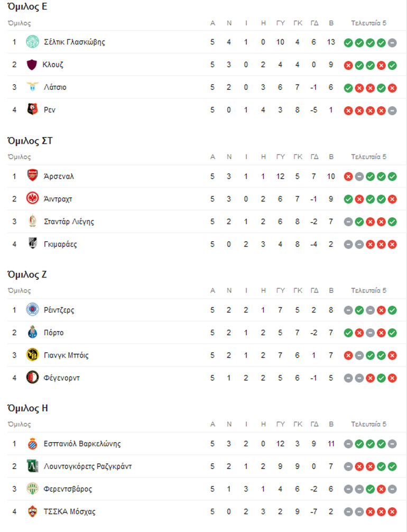Click Γκιμαράες' first grey draw indicator
Image resolution: width=407 pixels, height=532 pixels.
[348, 244]
